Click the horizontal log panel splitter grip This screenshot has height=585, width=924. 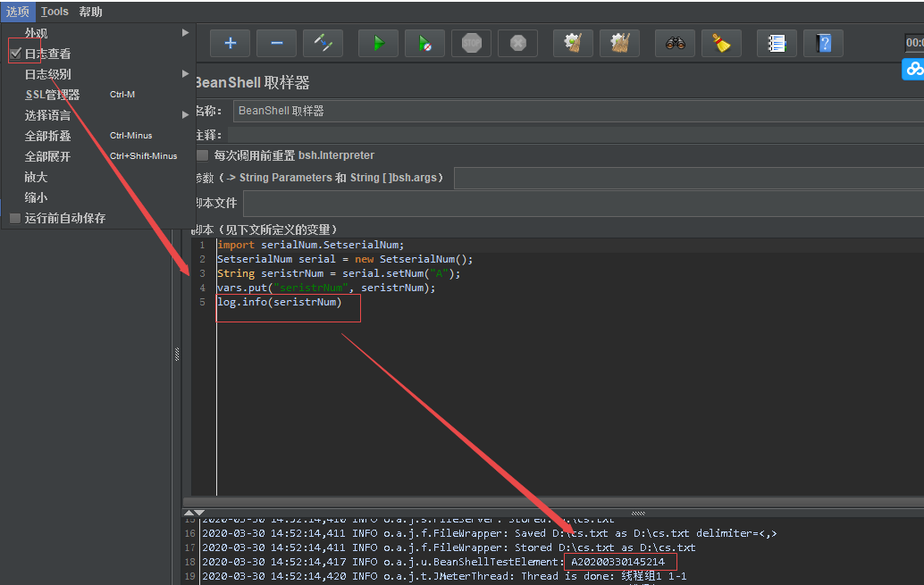[638, 514]
